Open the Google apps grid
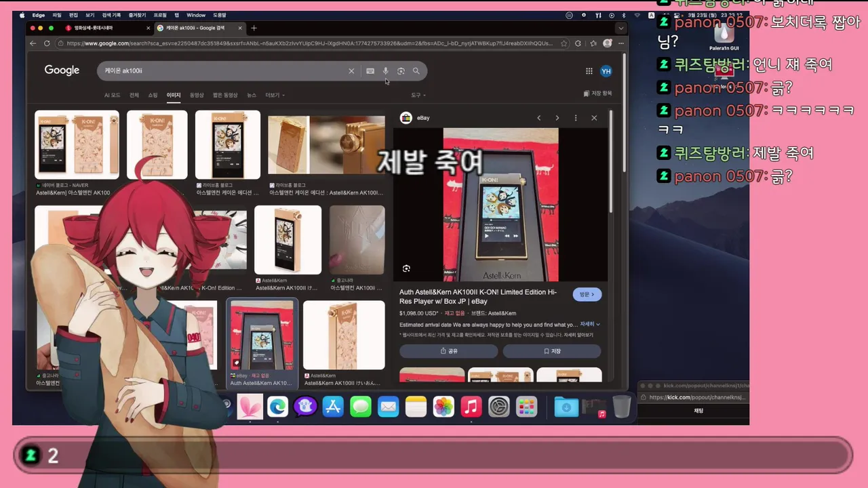 pyautogui.click(x=589, y=70)
